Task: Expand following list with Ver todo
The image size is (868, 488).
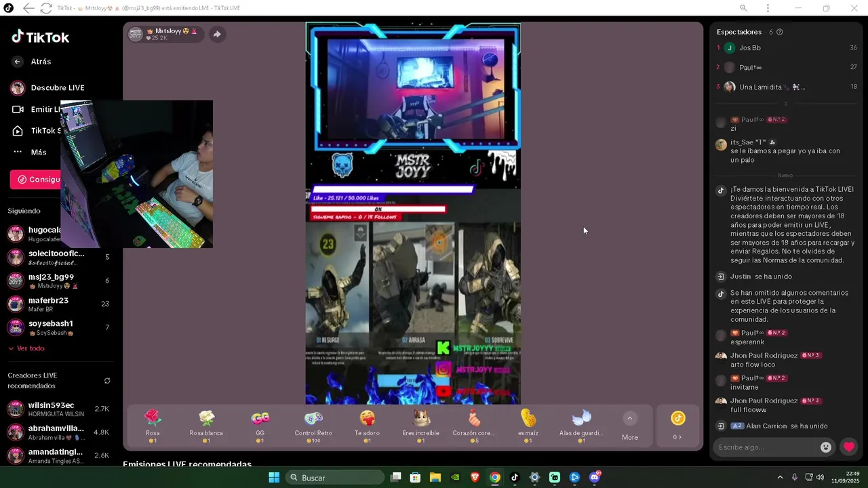Action: (26, 348)
